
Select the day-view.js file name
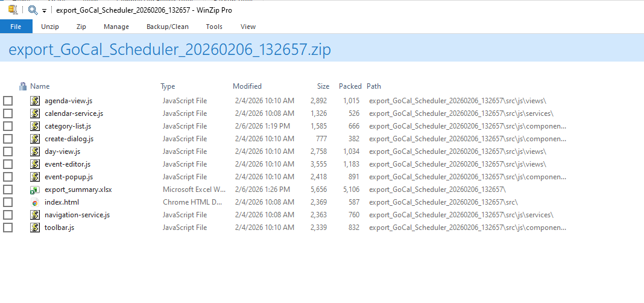(63, 151)
